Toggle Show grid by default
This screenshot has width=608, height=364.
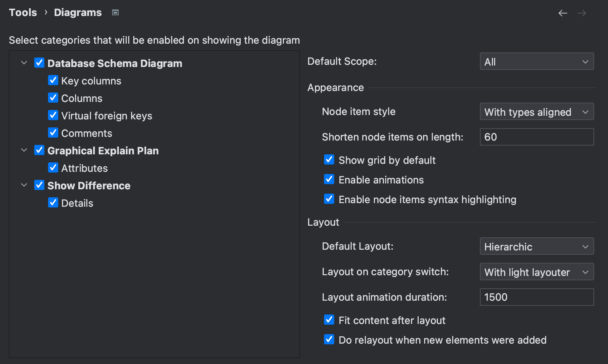click(x=329, y=159)
